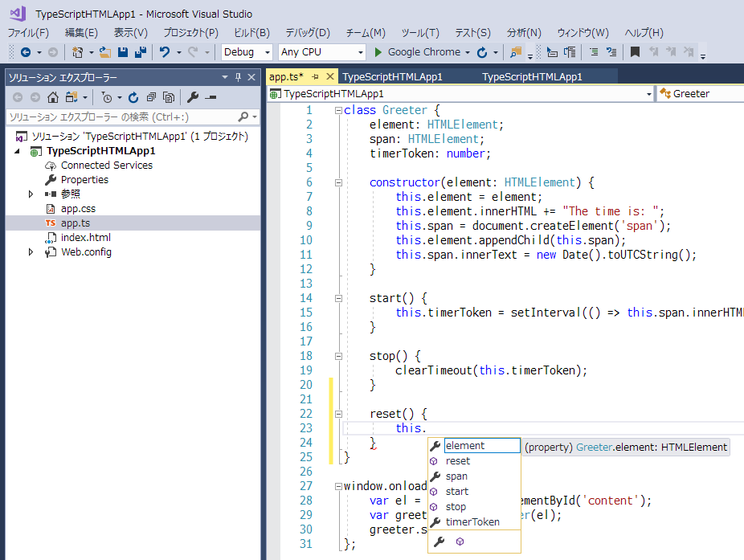Screen dimensions: 744x560
Task: Toggle the method filter in IntelliSense popup
Action: [x=460, y=542]
